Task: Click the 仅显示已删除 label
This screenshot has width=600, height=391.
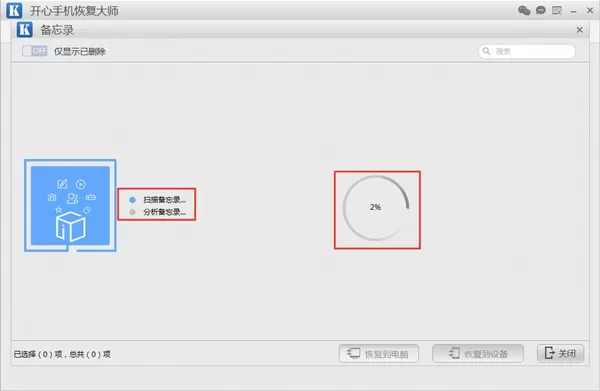Action: (x=80, y=51)
